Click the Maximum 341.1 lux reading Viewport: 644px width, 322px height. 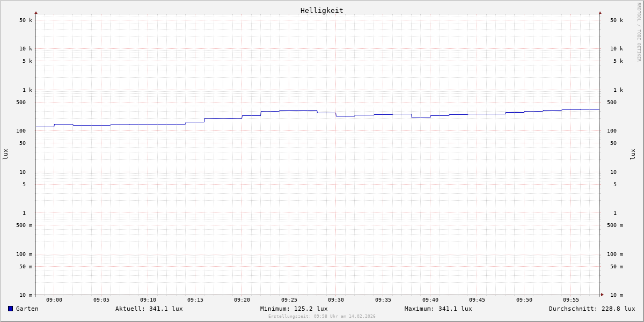[438, 309]
